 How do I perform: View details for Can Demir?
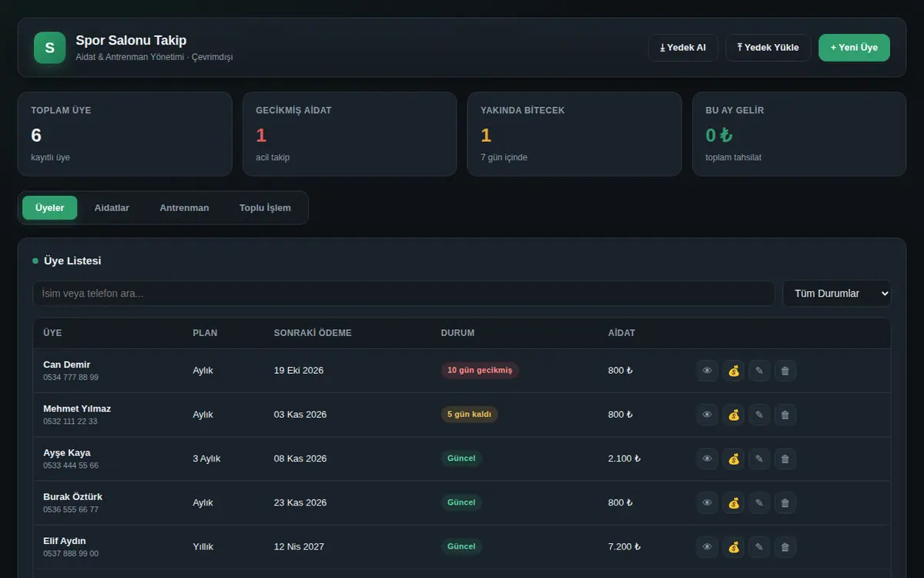pyautogui.click(x=707, y=371)
